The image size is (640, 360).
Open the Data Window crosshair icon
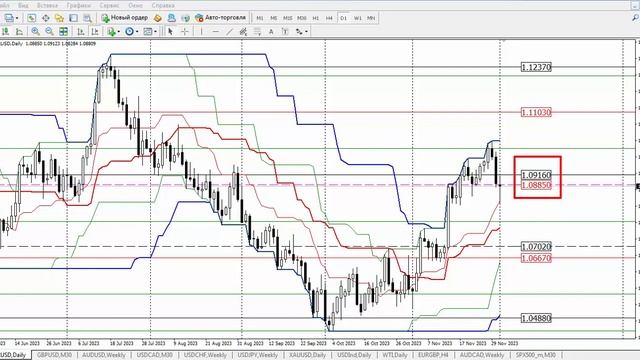[45, 18]
